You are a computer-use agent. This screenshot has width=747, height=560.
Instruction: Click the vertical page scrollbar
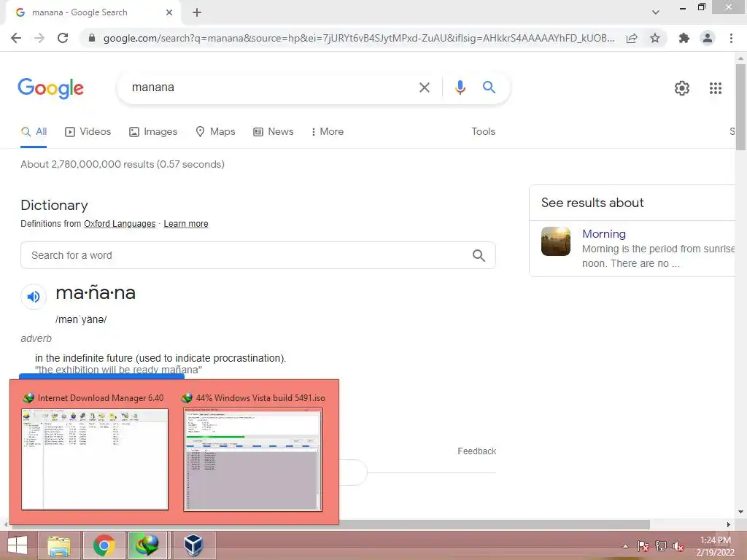click(740, 106)
